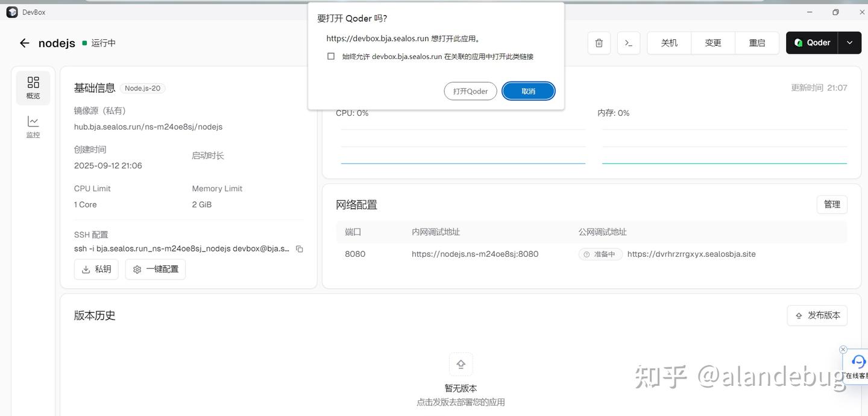The height and width of the screenshot is (416, 868).
Task: Enable 始终允许 devbox.bja.sealos.run checkbox
Action: [x=331, y=56]
